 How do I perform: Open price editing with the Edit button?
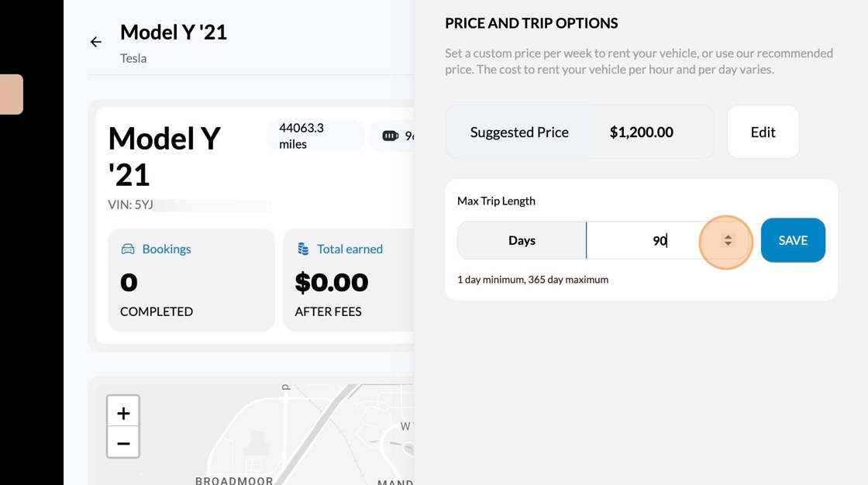click(763, 132)
